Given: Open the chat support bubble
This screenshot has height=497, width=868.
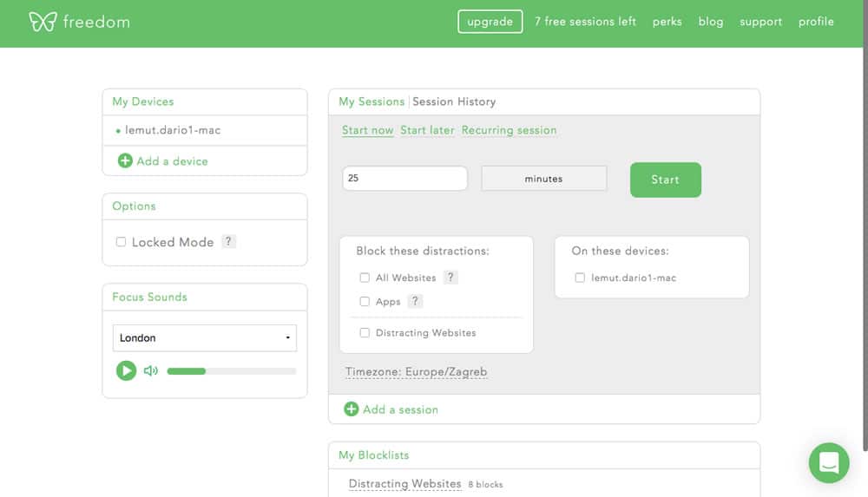Looking at the screenshot, I should pos(829,462).
